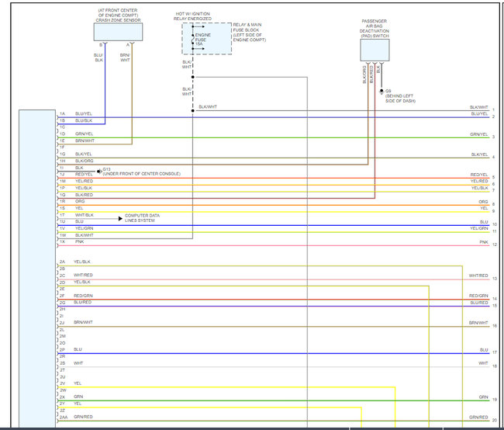Click continuation number 3 beside right GRN/YEL
This screenshot has height=430, width=504.
point(493,137)
